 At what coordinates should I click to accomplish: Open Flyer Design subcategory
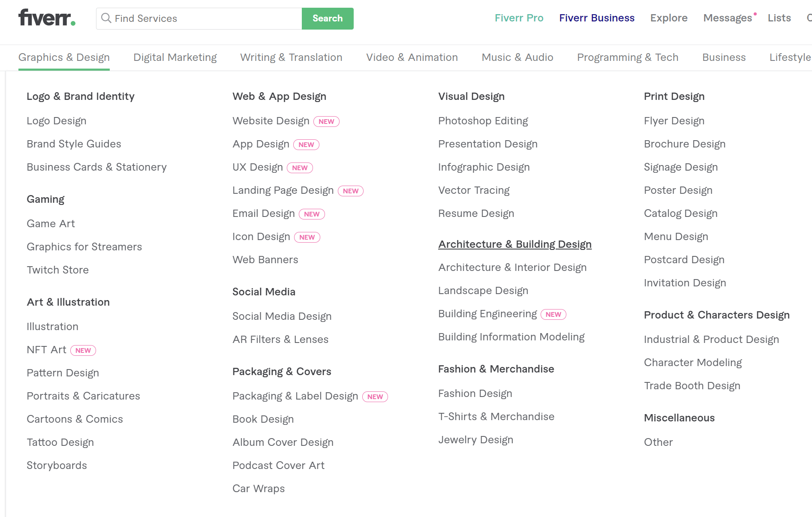pos(674,121)
